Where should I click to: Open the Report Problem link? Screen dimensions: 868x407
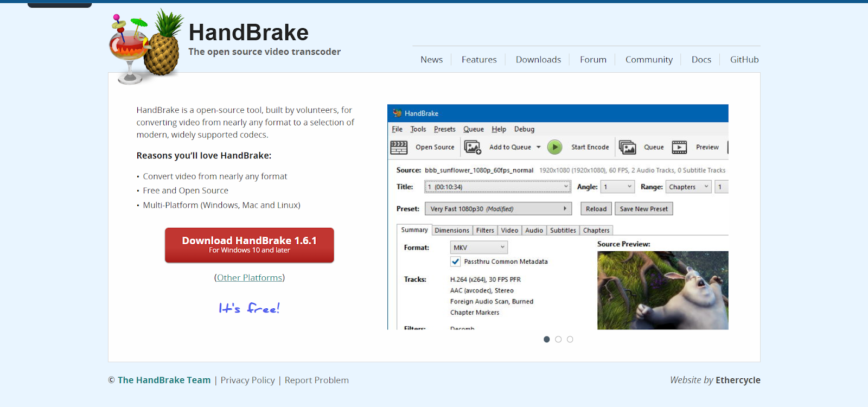coord(317,380)
